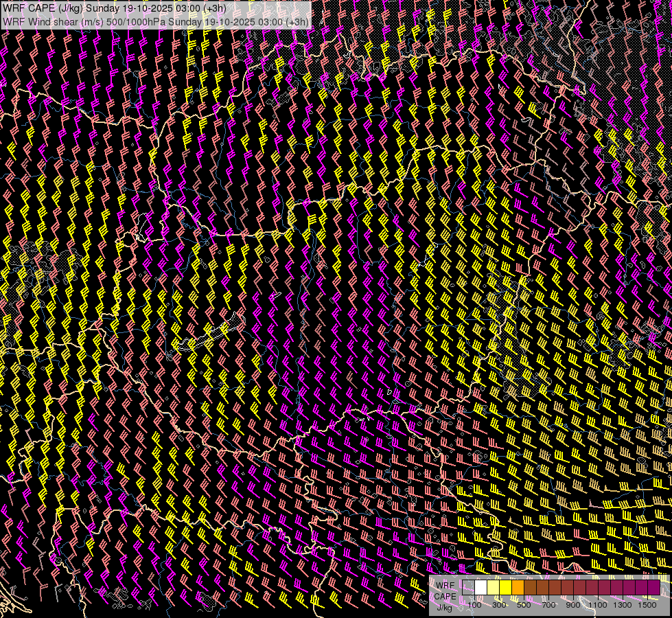The image size is (672, 618).
Task: Click the orange CAPE legend swatch
Action: [518, 588]
